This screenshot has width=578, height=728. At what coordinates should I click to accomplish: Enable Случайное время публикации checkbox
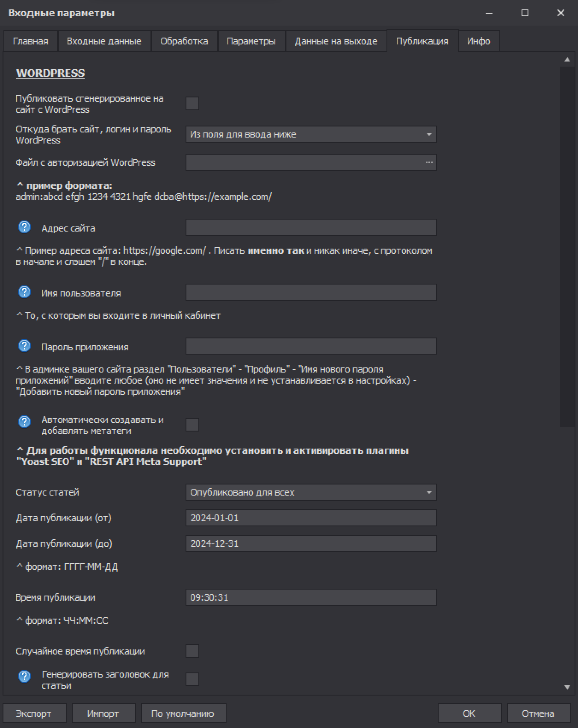pos(192,651)
